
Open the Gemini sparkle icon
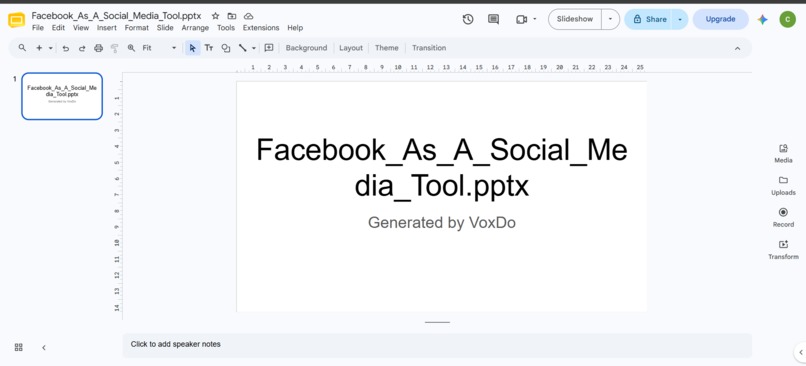[762, 20]
